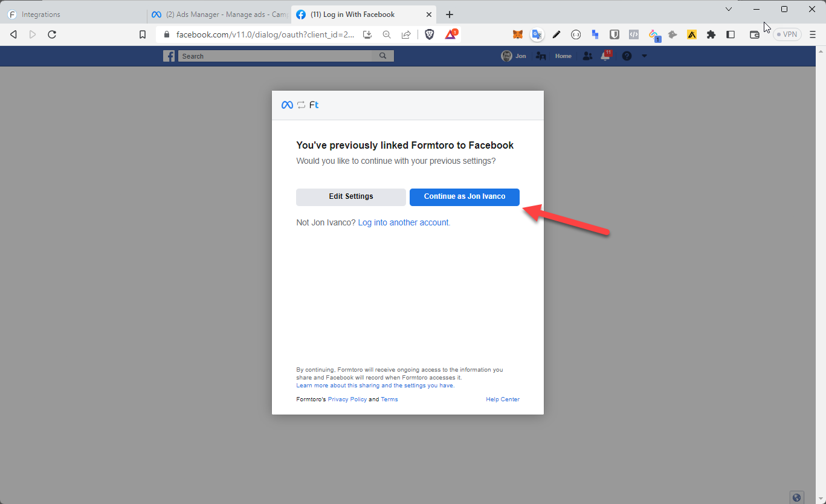Click the globe icon at bottom right

[796, 498]
